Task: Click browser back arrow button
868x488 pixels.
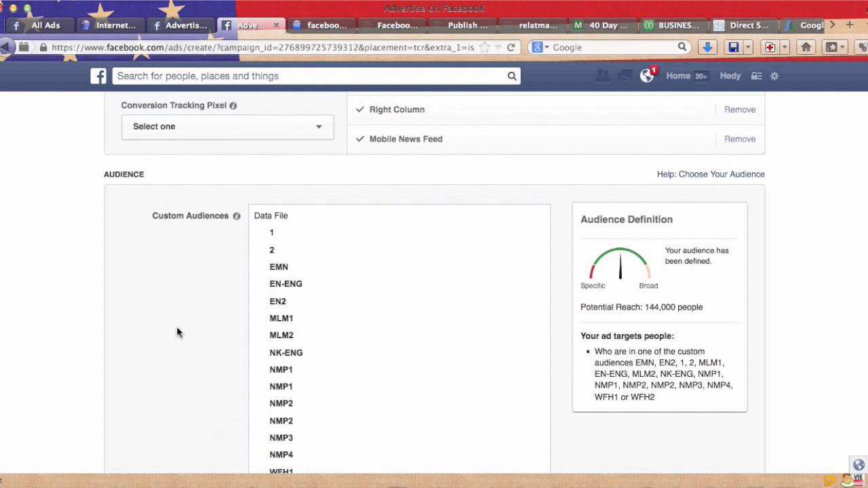Action: coord(5,47)
